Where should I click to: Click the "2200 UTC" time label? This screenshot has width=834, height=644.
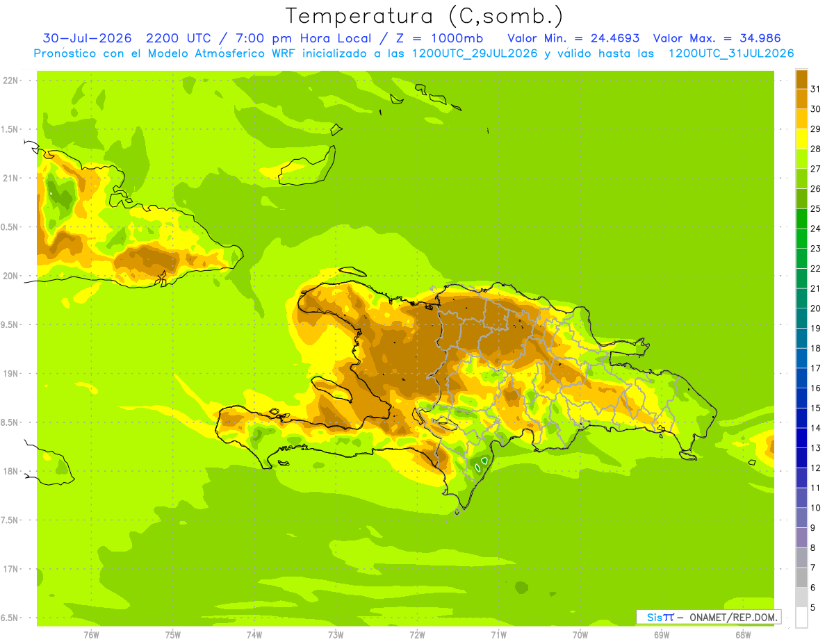(x=179, y=38)
